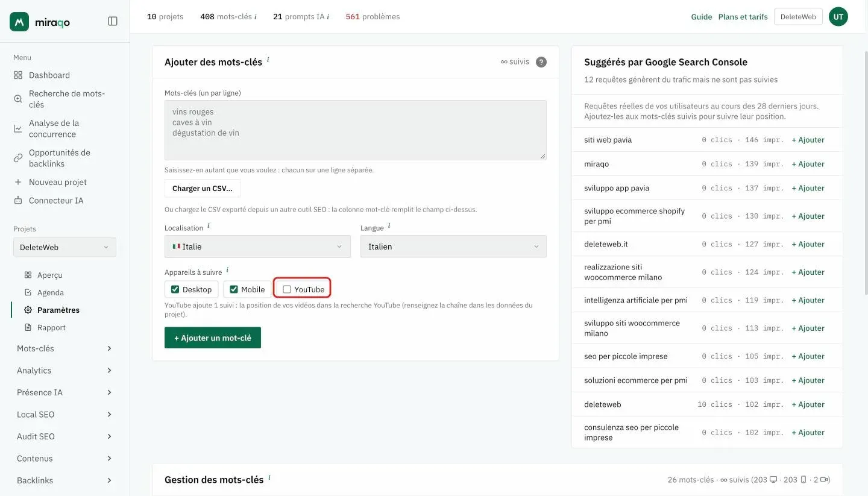
Task: Click the robot icon for Connecteur IA
Action: [x=18, y=200]
